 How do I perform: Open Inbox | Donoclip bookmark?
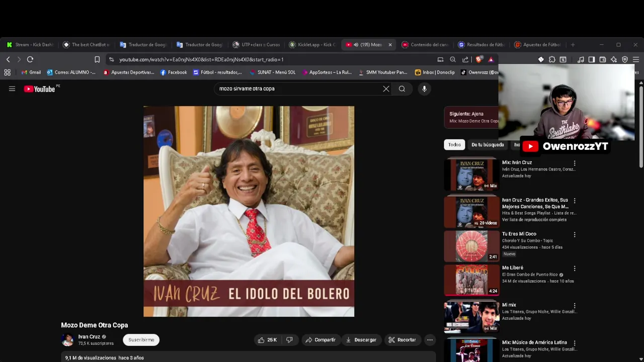click(x=435, y=72)
